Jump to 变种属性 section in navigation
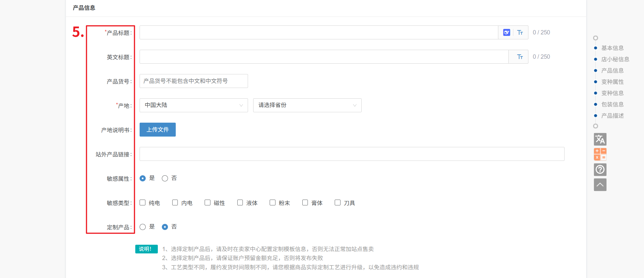This screenshot has height=278, width=644. tap(612, 82)
